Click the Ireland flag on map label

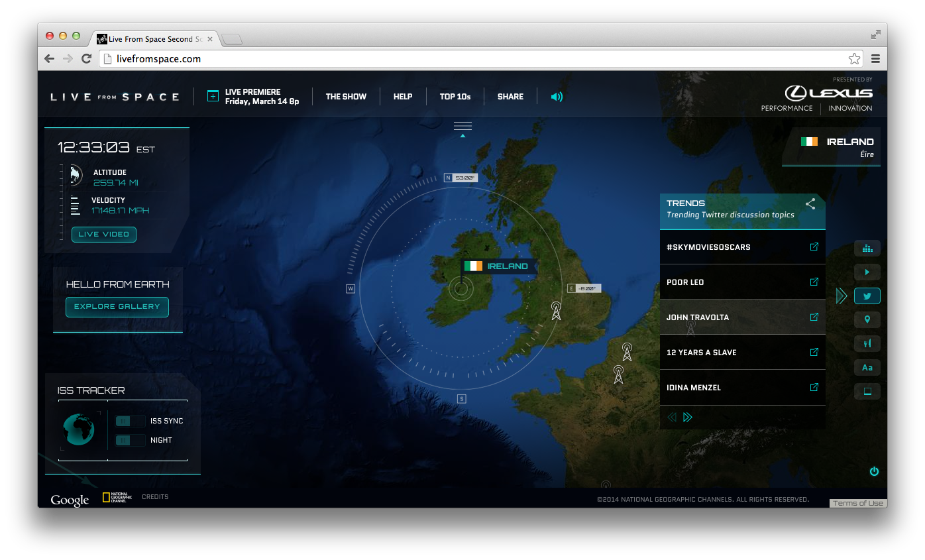tap(473, 266)
